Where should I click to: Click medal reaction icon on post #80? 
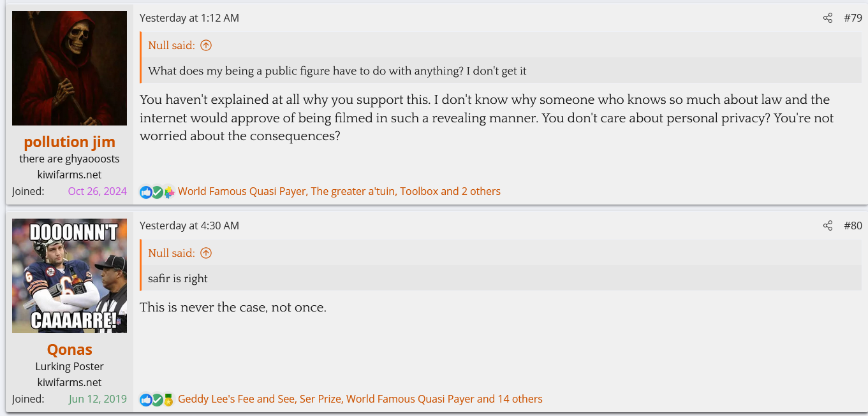tap(168, 399)
